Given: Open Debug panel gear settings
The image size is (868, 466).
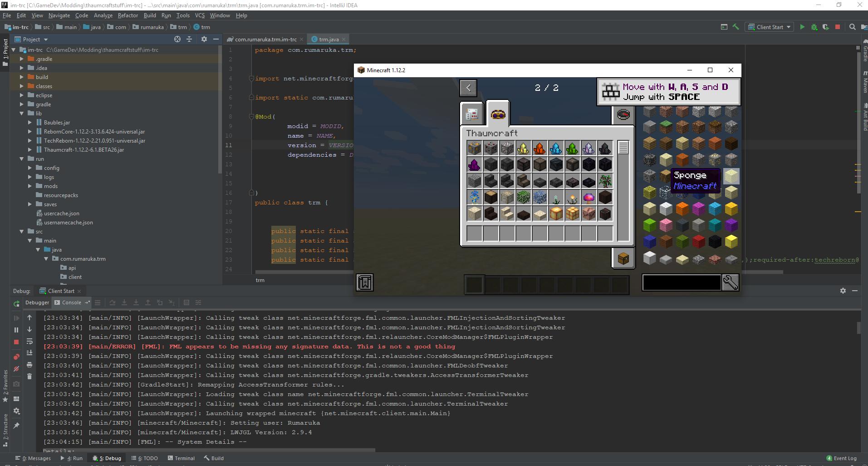Looking at the screenshot, I should click(843, 291).
